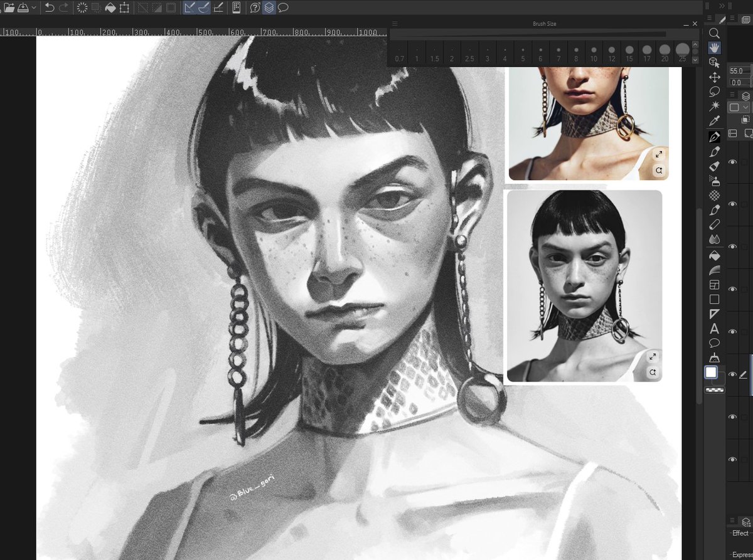This screenshot has width=753, height=560.
Task: Select the Ruler triangle tool
Action: coord(714,314)
